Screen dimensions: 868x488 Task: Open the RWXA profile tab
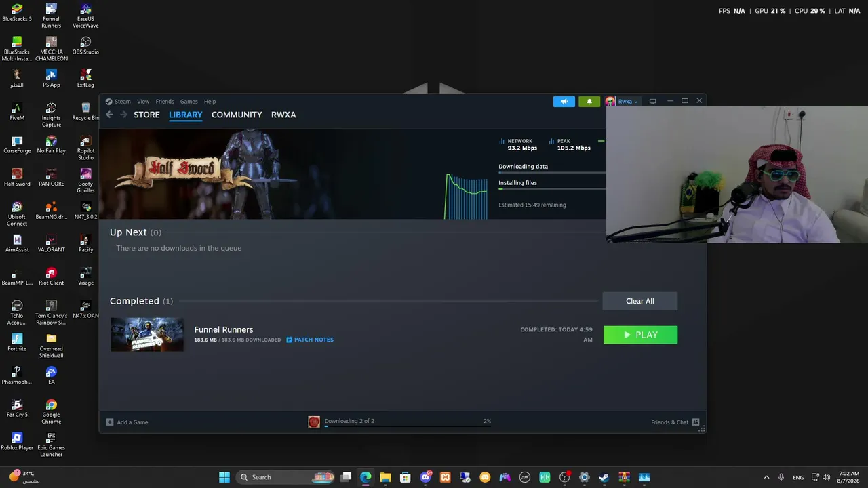(283, 115)
